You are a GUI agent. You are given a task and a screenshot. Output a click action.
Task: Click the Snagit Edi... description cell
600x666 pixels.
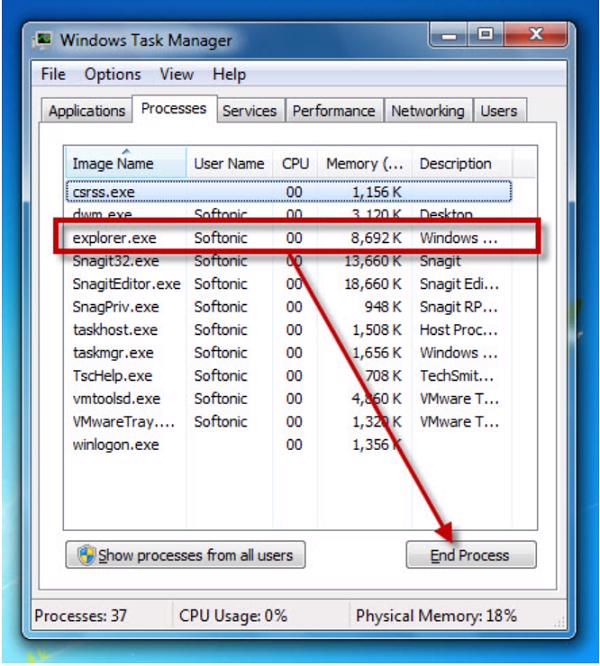(459, 284)
